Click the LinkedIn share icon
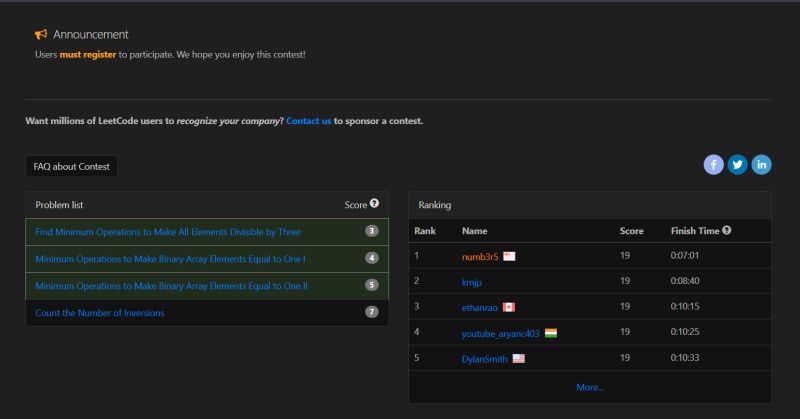Screen dimensions: 800x419 [762, 165]
